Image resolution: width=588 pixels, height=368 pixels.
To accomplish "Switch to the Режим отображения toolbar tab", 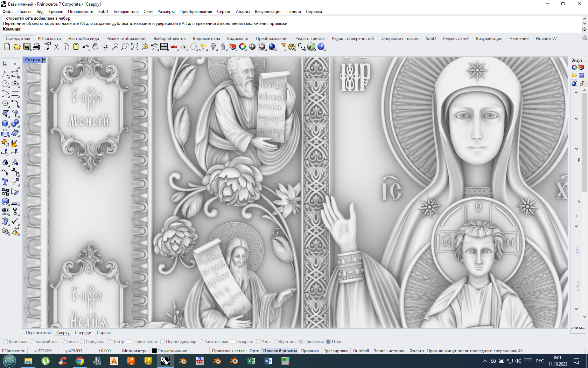I will (x=126, y=39).
